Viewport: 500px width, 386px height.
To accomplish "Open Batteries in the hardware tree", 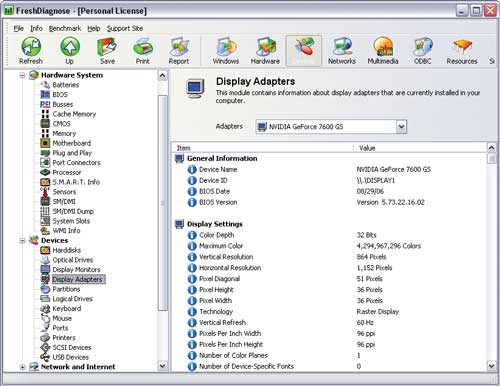I will pyautogui.click(x=66, y=85).
